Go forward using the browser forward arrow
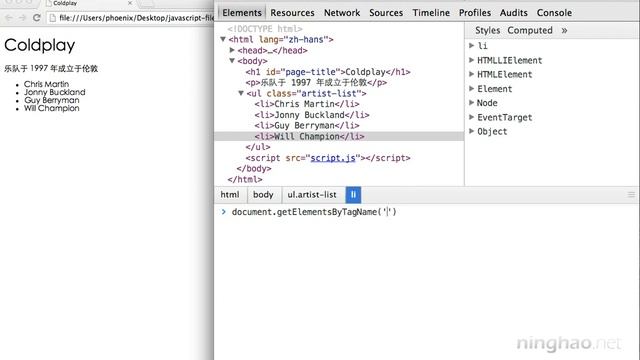Viewport: 640px width, 360px height. point(22,18)
